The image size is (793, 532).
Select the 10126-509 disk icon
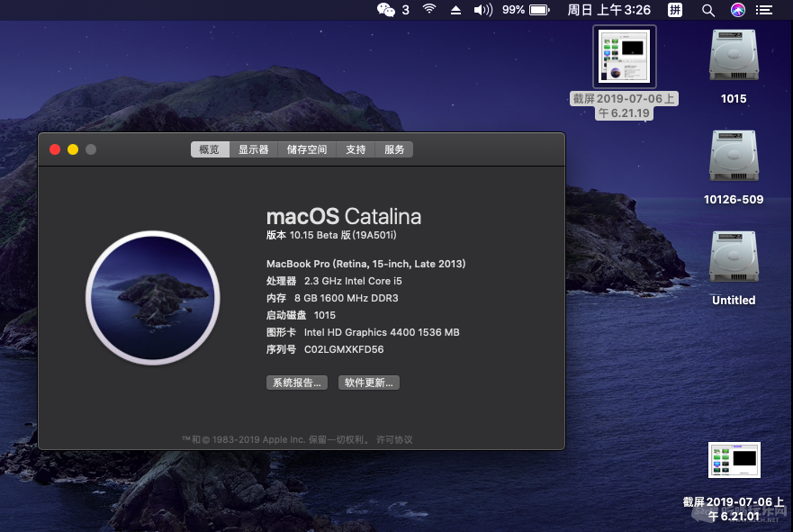point(734,156)
